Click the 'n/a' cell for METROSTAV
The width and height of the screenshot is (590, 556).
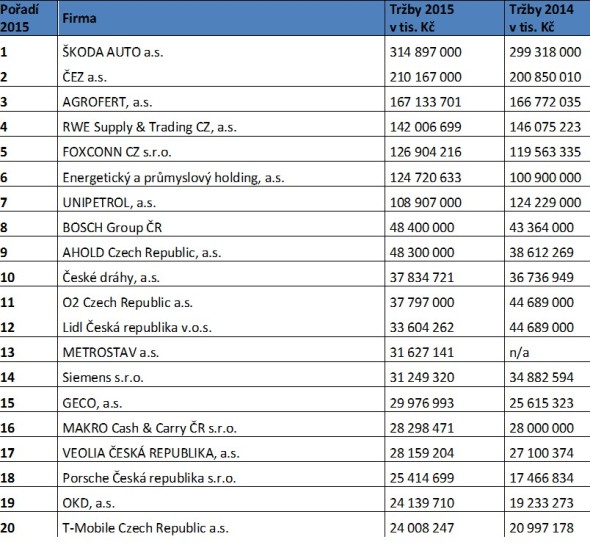pos(519,353)
